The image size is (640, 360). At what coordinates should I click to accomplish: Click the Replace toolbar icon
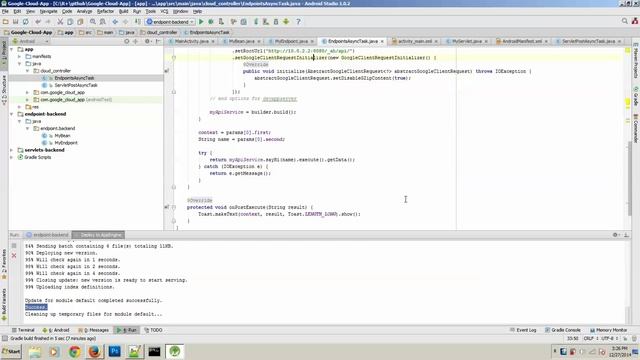point(102,22)
